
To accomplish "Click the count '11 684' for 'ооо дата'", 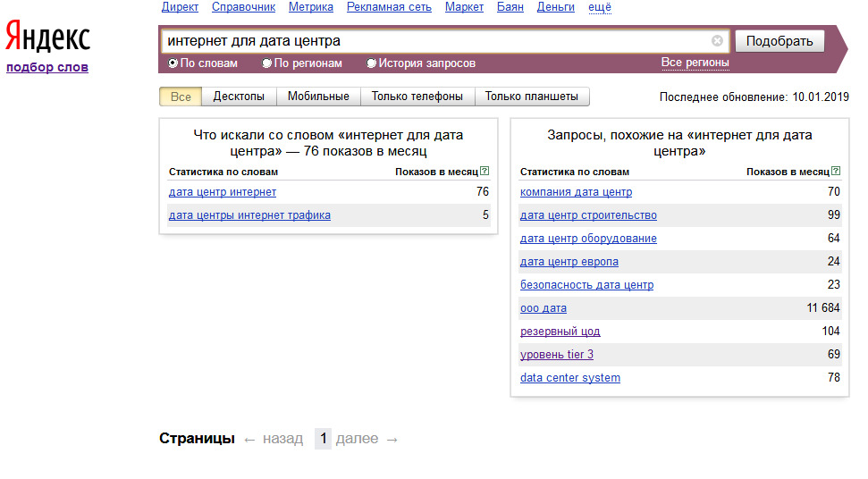I will click(822, 307).
